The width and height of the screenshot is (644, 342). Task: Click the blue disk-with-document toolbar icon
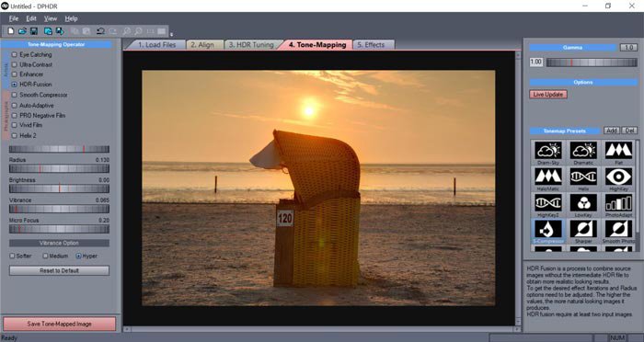pyautogui.click(x=48, y=31)
